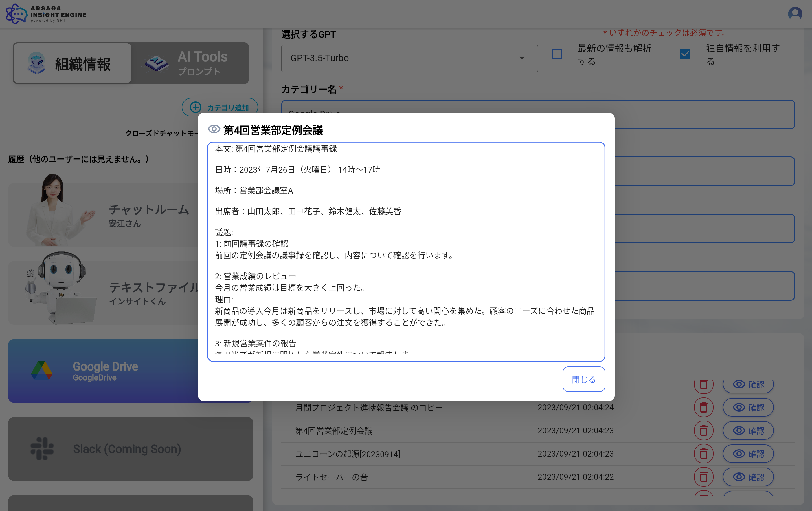Switch to the AI Tools プロンプト tab
The height and width of the screenshot is (511, 812).
[x=190, y=63]
